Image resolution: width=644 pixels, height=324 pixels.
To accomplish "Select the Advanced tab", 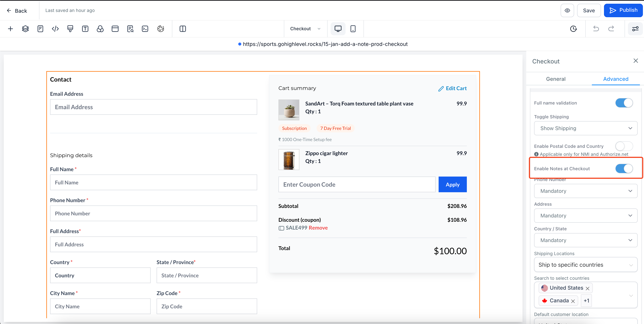I will click(x=615, y=79).
